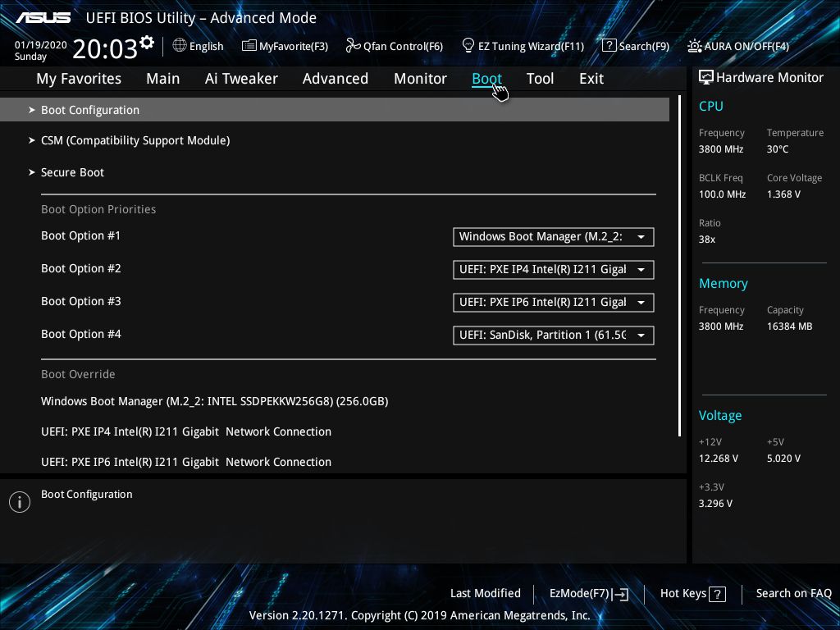This screenshot has height=630, width=840.
Task: Click the +12V value 12.268 V
Action: click(719, 459)
